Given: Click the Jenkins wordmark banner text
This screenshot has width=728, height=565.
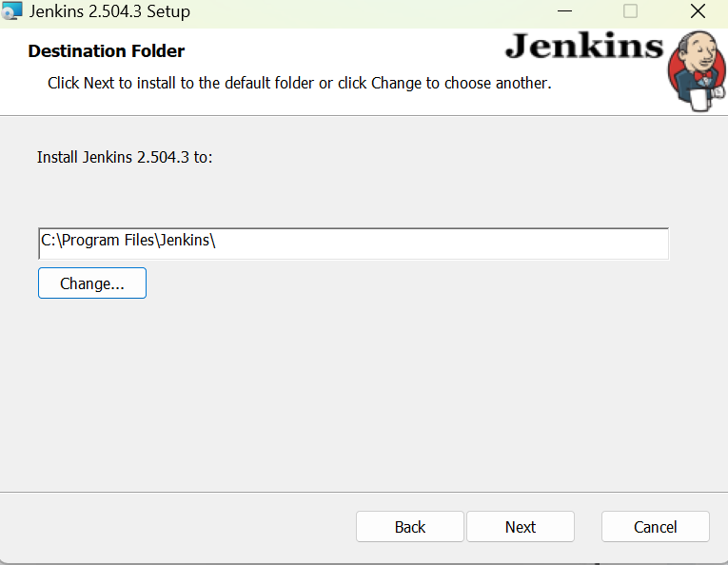Looking at the screenshot, I should pyautogui.click(x=584, y=47).
